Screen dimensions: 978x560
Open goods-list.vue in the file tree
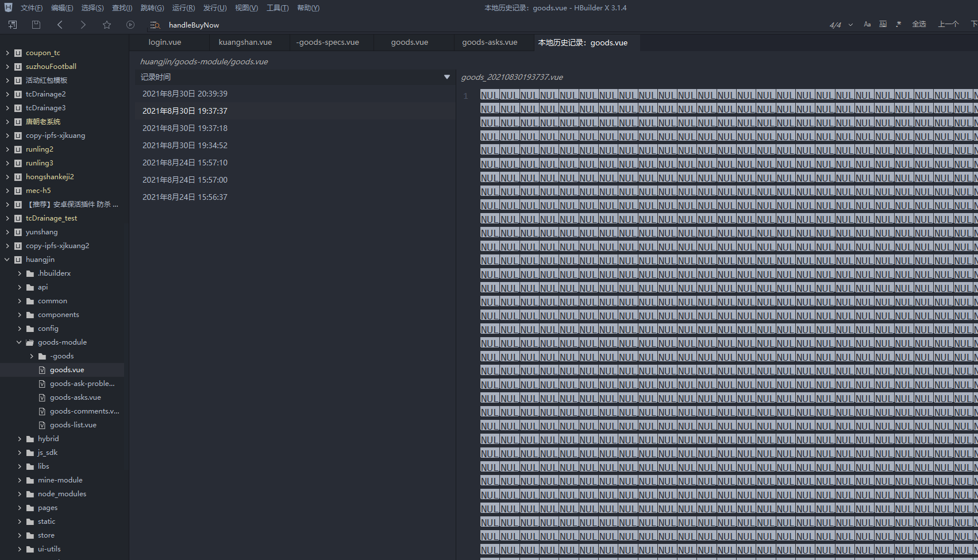click(73, 425)
